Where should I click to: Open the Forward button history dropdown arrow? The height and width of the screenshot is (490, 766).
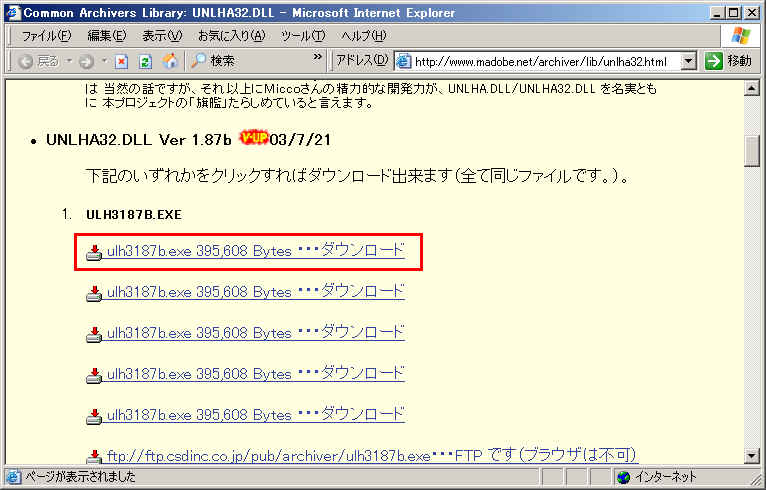(104, 61)
